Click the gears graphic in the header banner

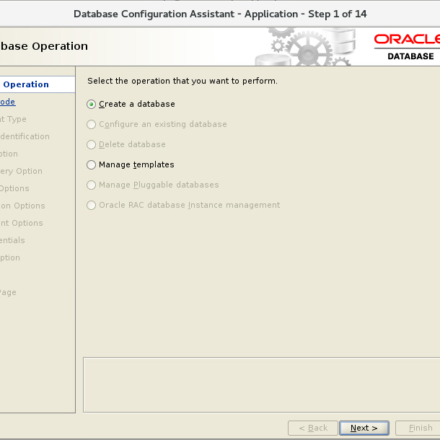pyautogui.click(x=307, y=47)
